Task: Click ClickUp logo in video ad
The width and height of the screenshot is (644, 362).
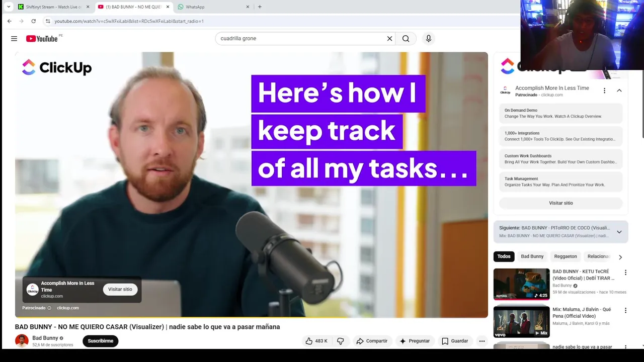Action: pos(57,67)
